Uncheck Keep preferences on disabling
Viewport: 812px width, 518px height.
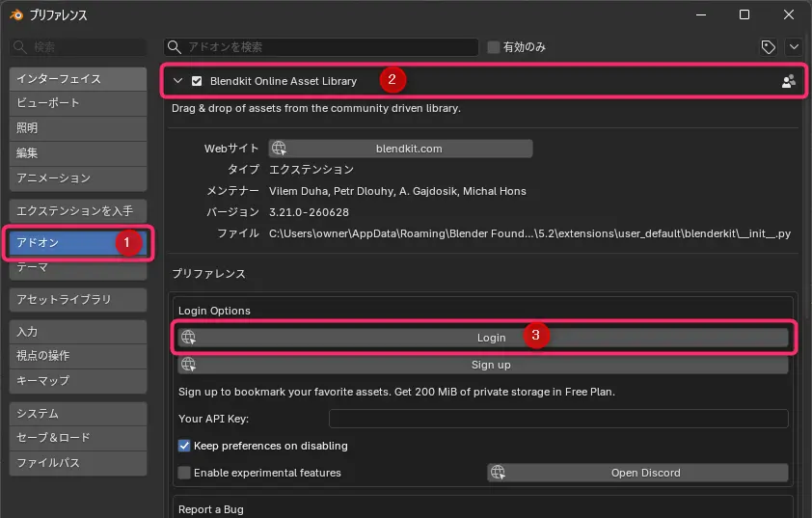[x=184, y=446]
